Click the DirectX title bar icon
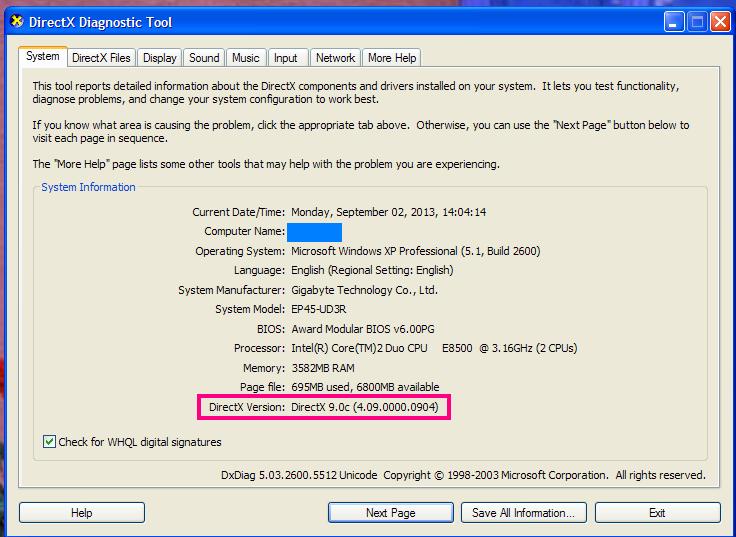The height and width of the screenshot is (537, 736). point(17,22)
